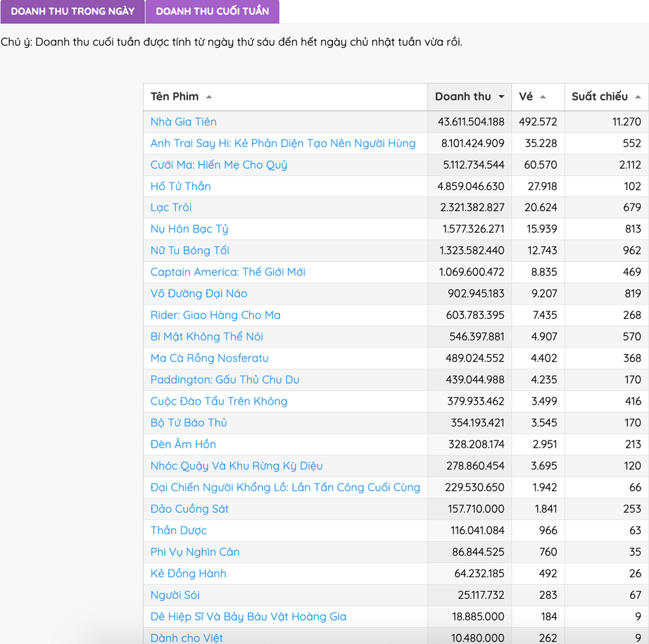Select the Đèn Âm Hồn movie
Image resolution: width=649 pixels, height=644 pixels.
[183, 444]
